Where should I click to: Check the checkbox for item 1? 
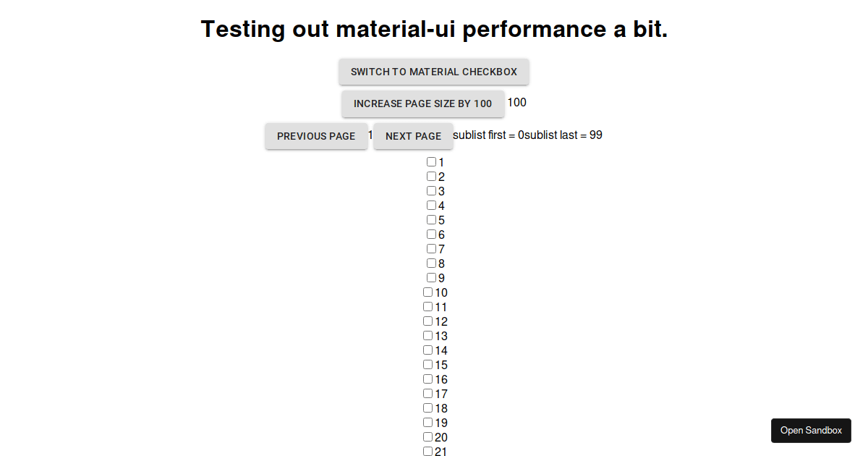(431, 161)
